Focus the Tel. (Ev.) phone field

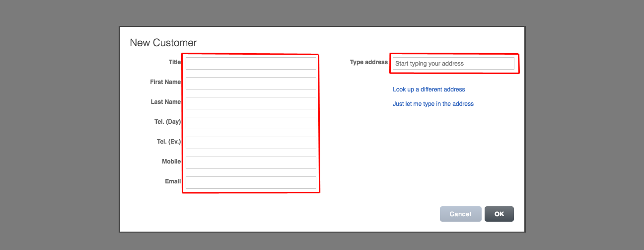tap(251, 143)
